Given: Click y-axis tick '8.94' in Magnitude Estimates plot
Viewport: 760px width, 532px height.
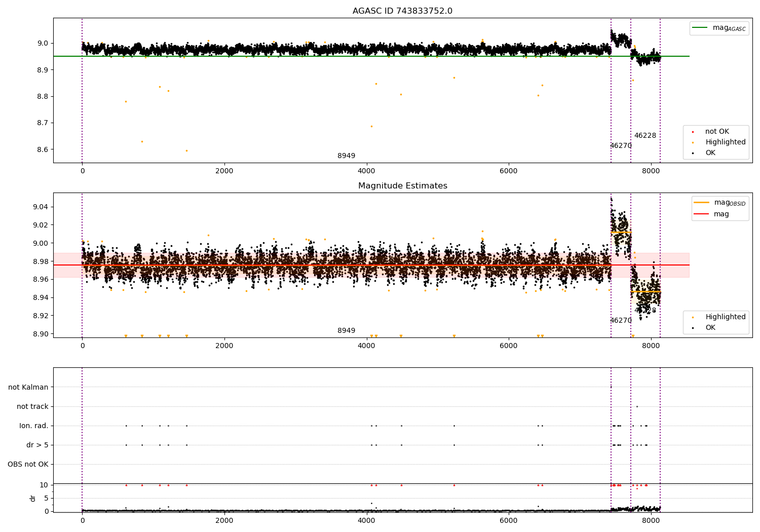Looking at the screenshot, I should click(x=41, y=298).
